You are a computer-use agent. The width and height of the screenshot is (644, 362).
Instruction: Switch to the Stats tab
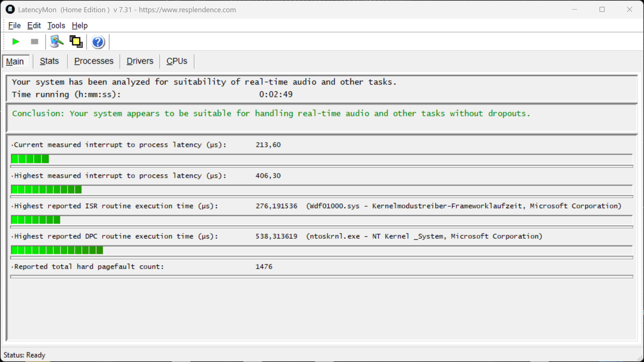pyautogui.click(x=49, y=61)
